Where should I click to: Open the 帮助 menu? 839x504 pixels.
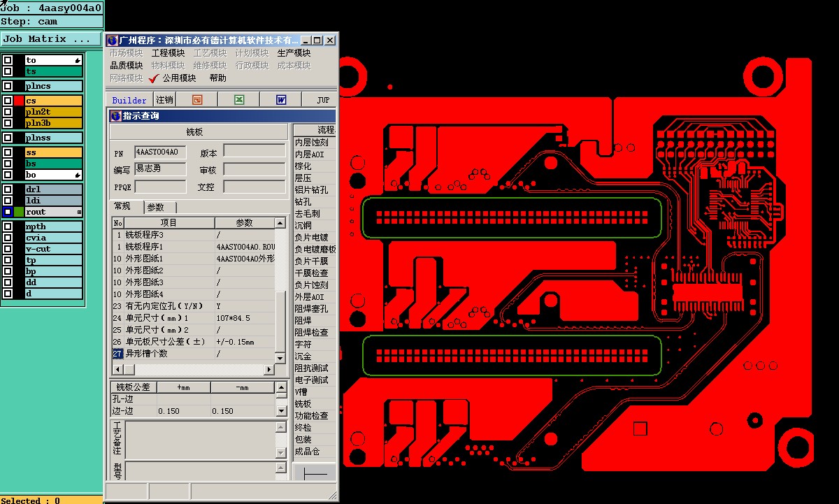pyautogui.click(x=217, y=78)
